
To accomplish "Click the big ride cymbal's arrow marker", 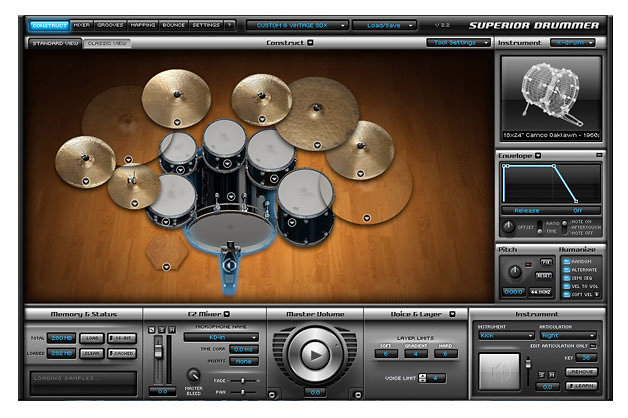I will click(317, 145).
